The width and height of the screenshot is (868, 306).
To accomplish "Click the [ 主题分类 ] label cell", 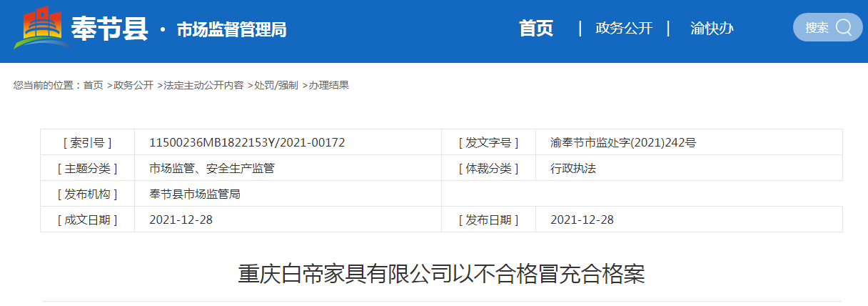I will click(x=88, y=168).
